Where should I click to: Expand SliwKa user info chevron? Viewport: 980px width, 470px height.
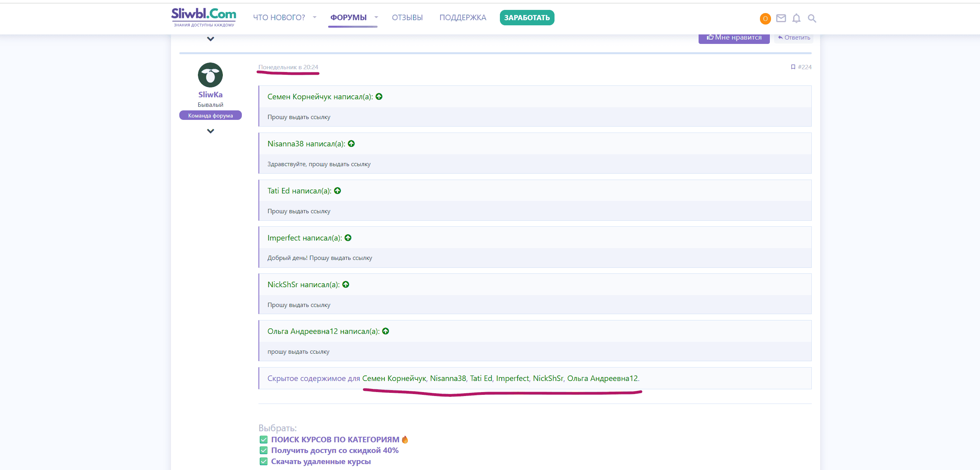211,131
